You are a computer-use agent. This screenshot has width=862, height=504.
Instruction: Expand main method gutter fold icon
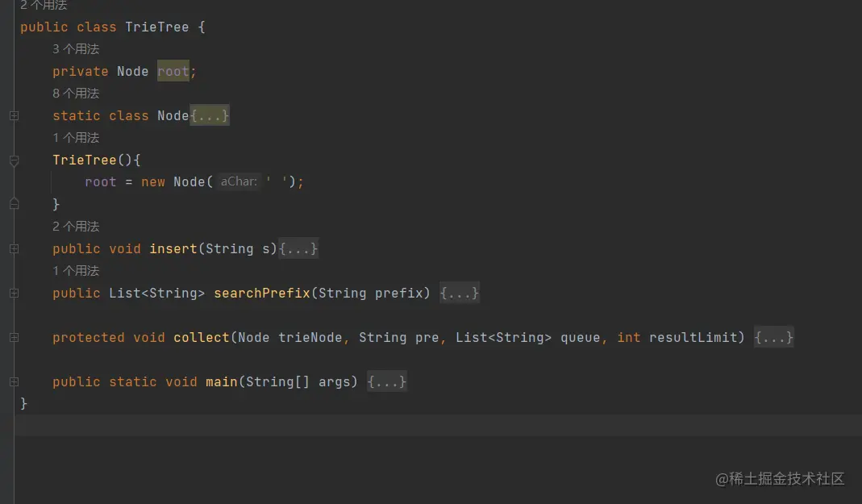[x=15, y=382]
